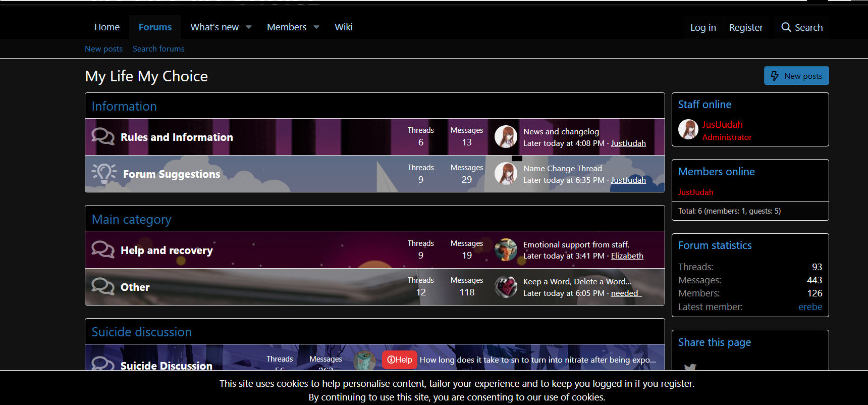Click 'Later today at 6:05 PM' timestamp
Screen dimensions: 868x405
point(564,293)
